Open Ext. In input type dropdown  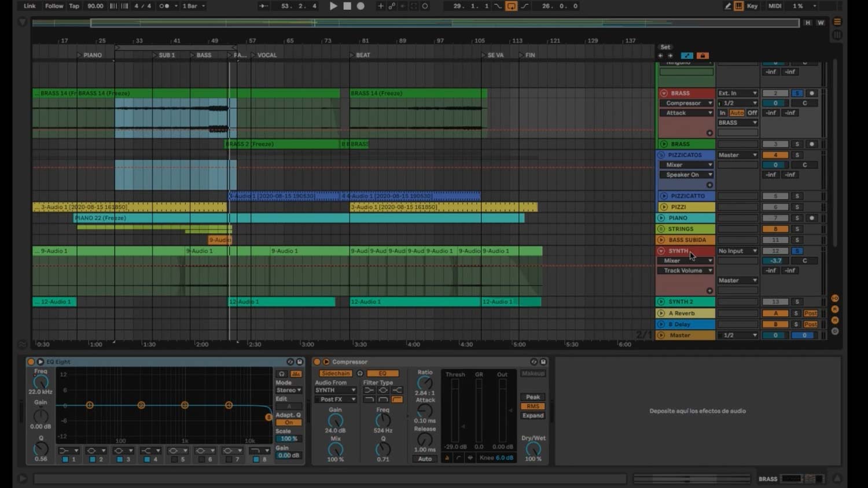pos(738,93)
